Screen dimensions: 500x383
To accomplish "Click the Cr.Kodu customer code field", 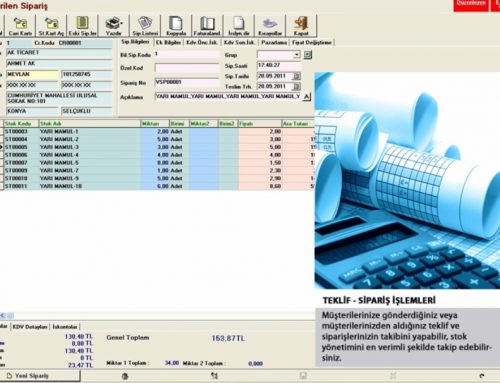I will click(x=85, y=43).
